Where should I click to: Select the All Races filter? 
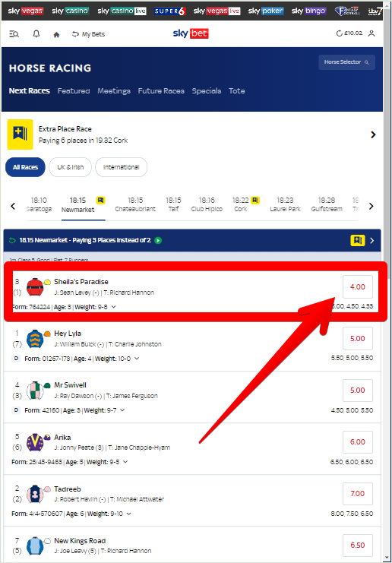(x=25, y=167)
